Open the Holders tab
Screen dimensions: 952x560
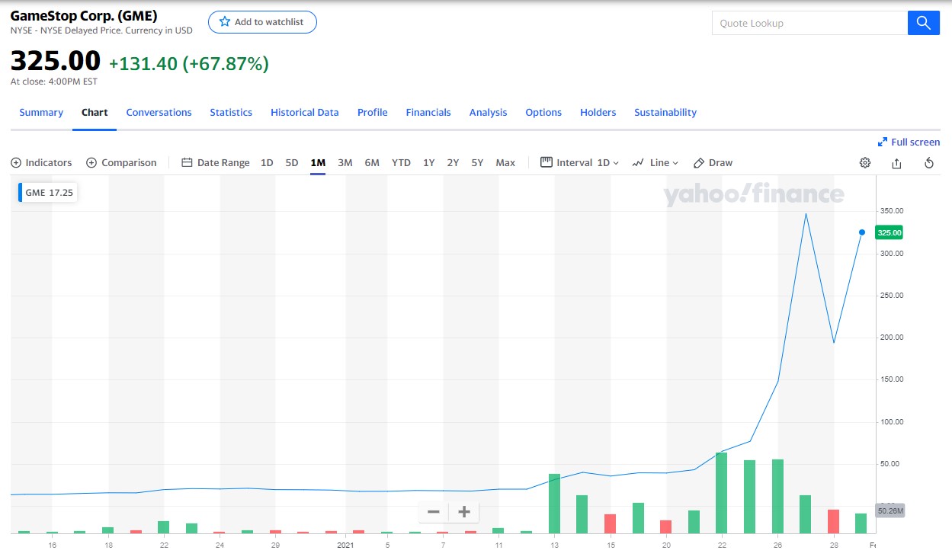pos(598,112)
